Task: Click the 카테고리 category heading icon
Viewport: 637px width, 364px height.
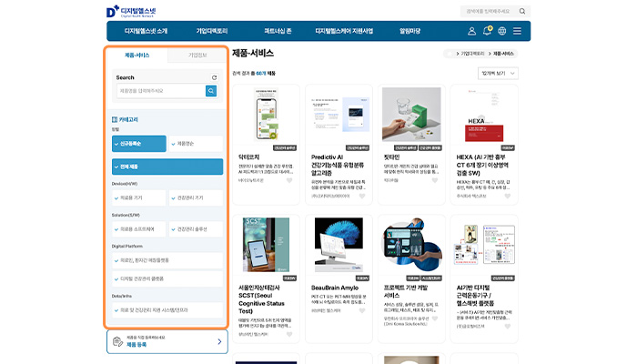Action: 115,119
